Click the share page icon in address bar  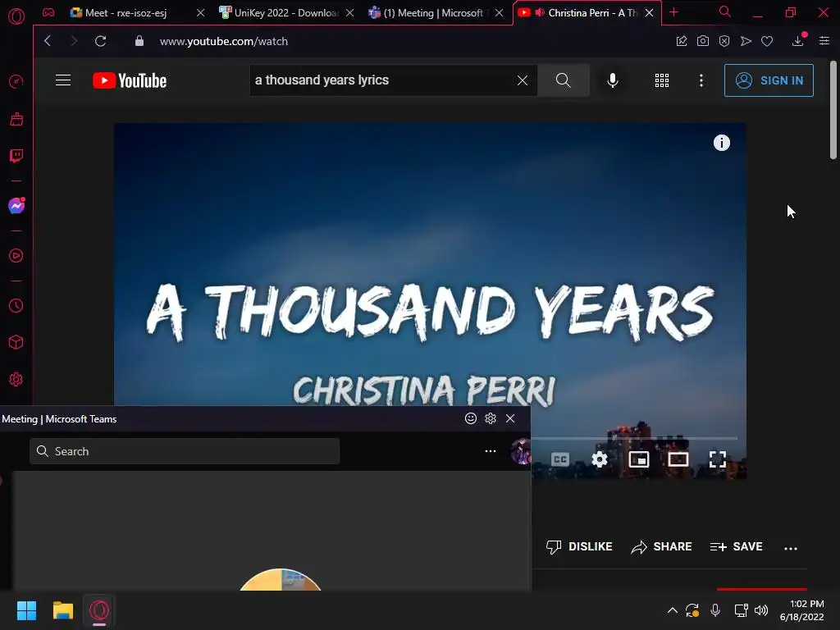682,41
